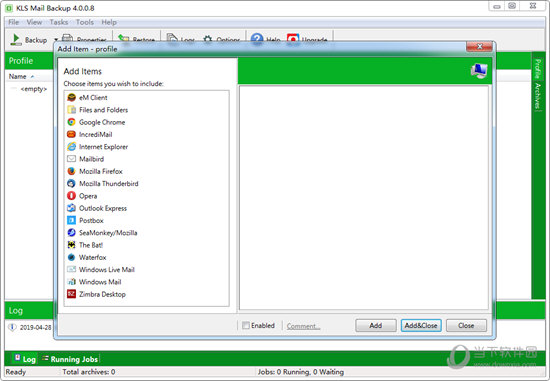Click the eM Client icon in the list

[72, 98]
